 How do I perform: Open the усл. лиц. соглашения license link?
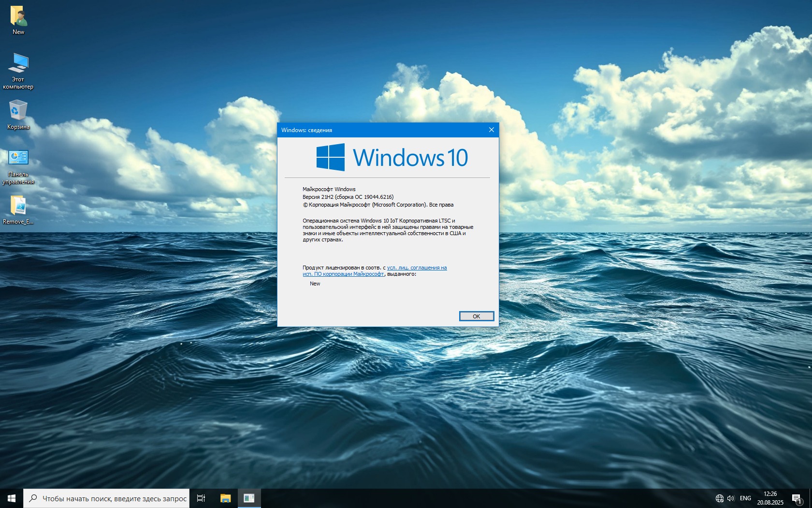pyautogui.click(x=417, y=268)
